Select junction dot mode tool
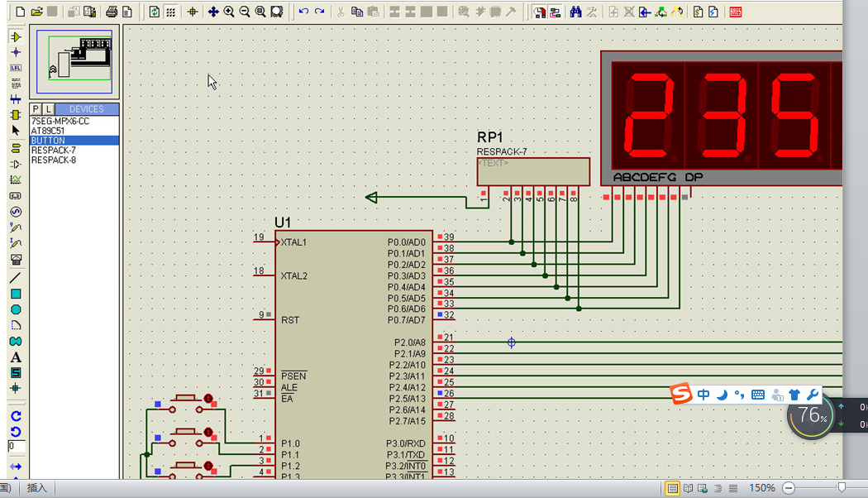Image resolution: width=868 pixels, height=498 pixels. point(16,53)
